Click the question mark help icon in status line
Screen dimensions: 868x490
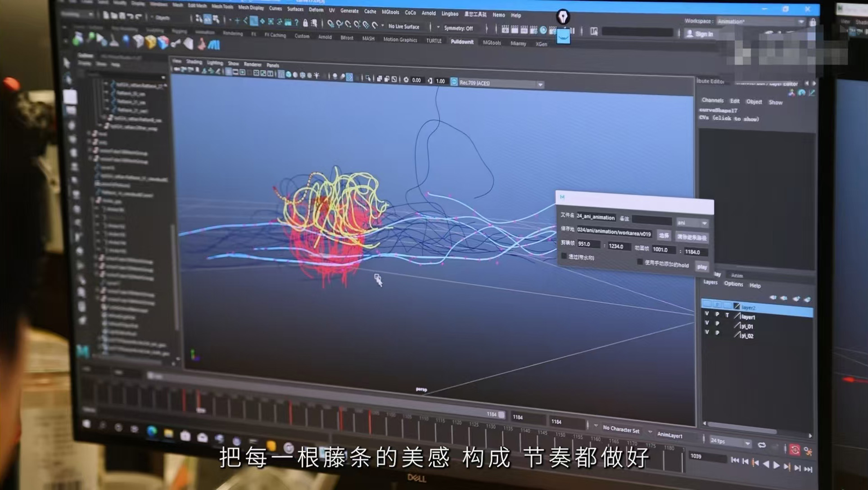(x=296, y=22)
